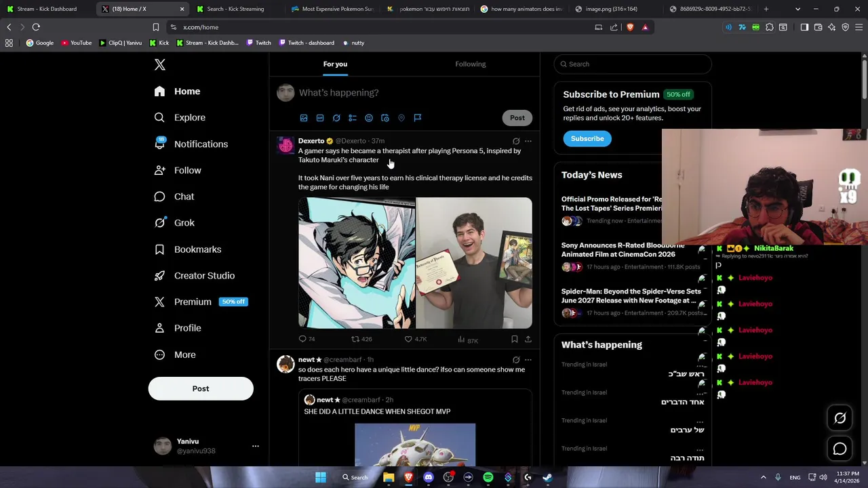
Task: Open Notifications with 18 badge
Action: click(192, 144)
